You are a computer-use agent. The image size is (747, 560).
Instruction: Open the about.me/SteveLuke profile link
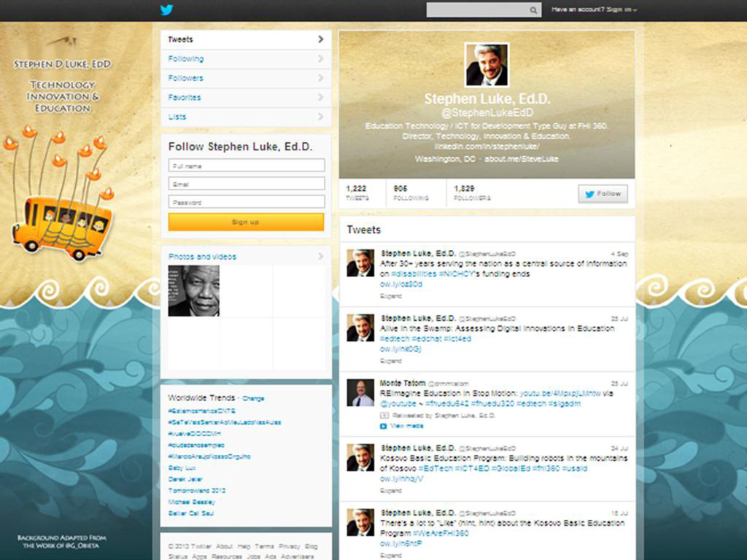tap(521, 158)
